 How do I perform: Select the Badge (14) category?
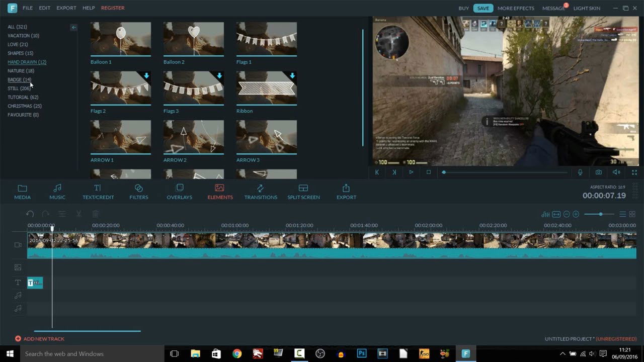[19, 79]
